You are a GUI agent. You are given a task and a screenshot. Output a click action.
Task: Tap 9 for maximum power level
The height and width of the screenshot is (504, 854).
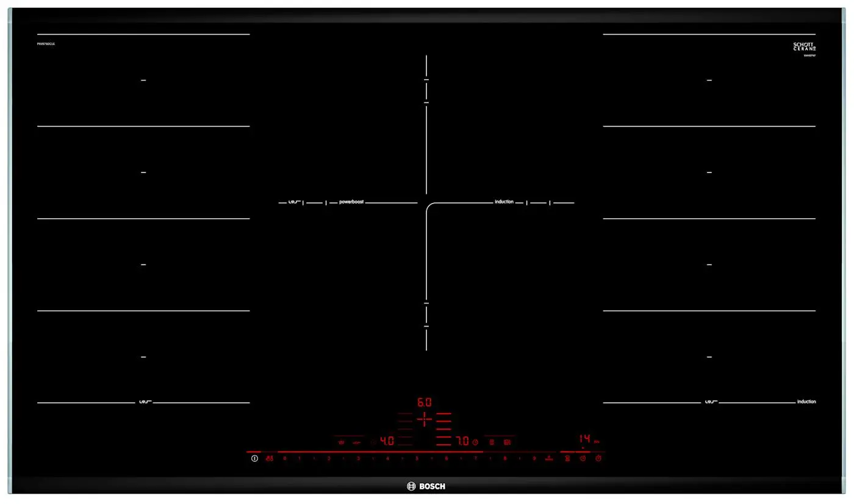click(x=534, y=458)
